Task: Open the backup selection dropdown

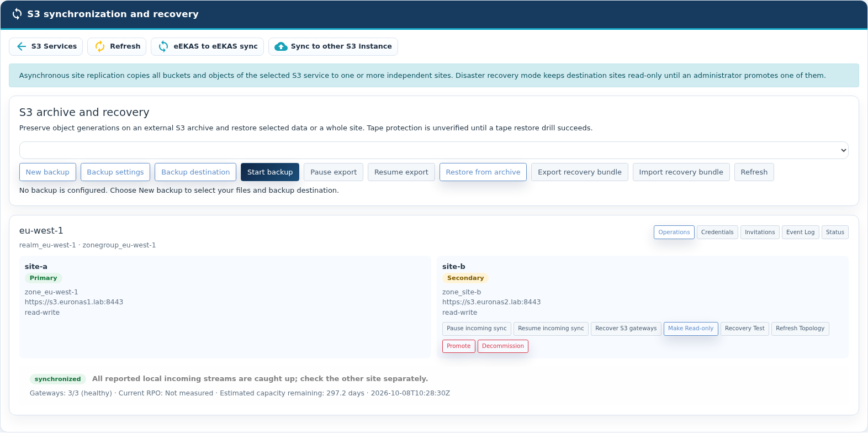Action: coord(434,150)
